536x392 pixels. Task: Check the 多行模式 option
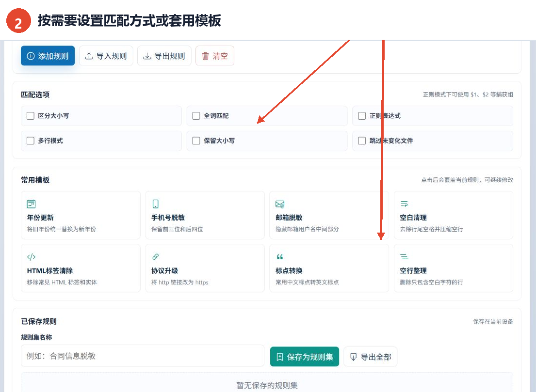pos(31,141)
